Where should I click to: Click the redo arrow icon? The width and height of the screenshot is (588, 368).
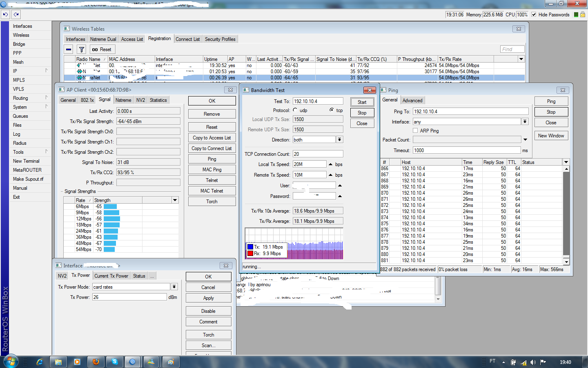16,14
